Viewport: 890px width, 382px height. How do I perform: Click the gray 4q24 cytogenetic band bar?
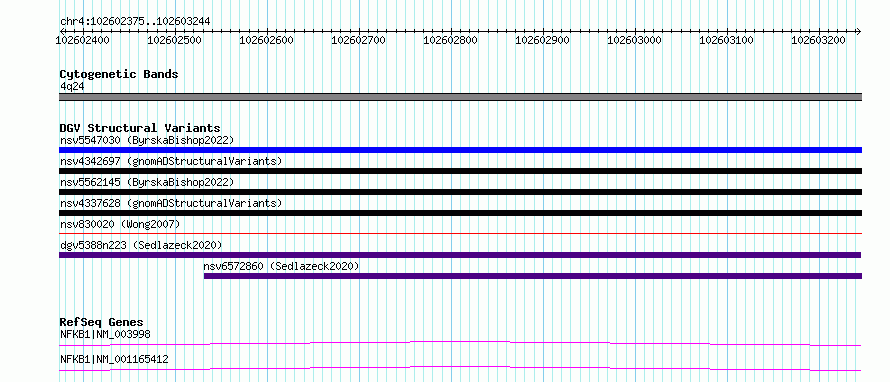[x=460, y=97]
